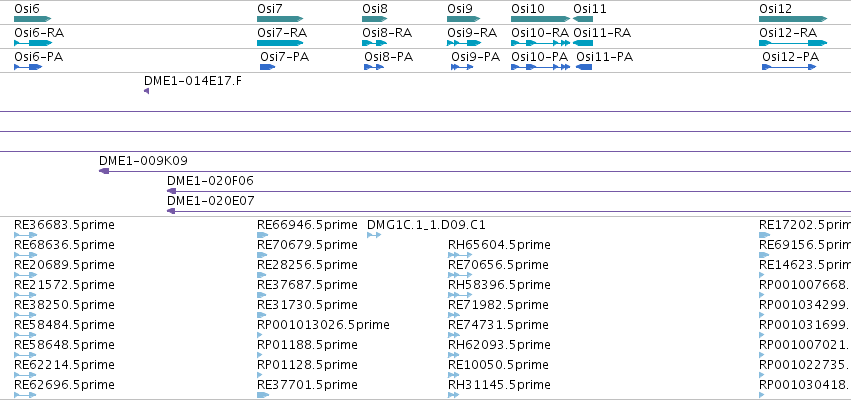The width and height of the screenshot is (851, 400).
Task: Click the RE71982.5prime label
Action: tap(498, 305)
